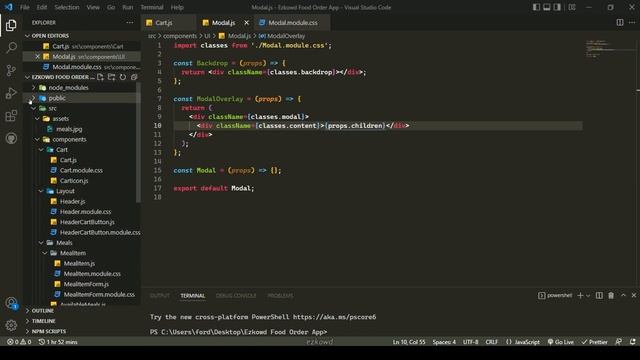The width and height of the screenshot is (640, 360).
Task: Open the Manage gear icon
Action: pos(11,325)
